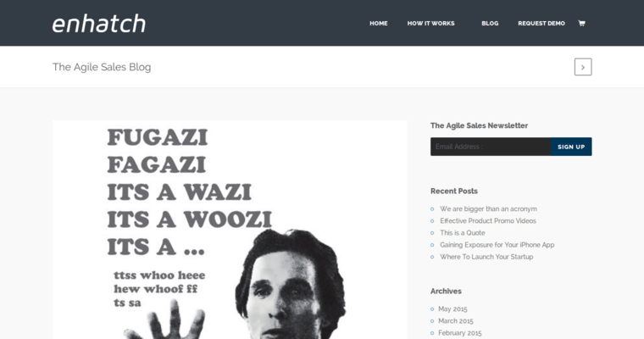Click the Fugazi Fagazi featured post image

click(230, 230)
